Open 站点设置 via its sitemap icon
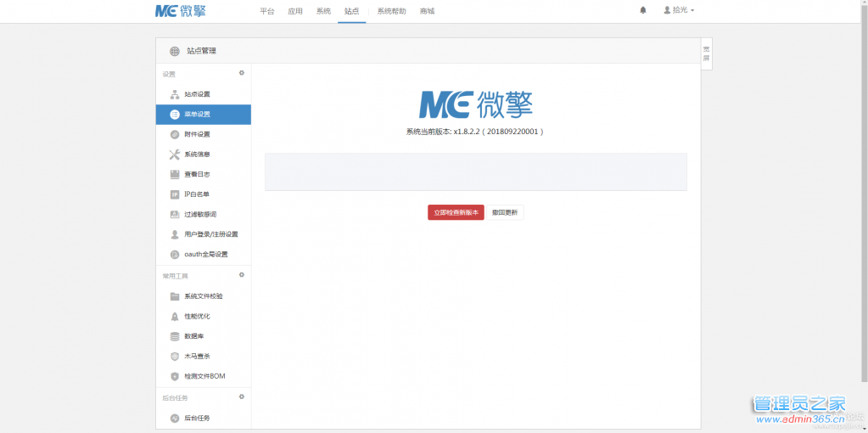 pyautogui.click(x=175, y=94)
